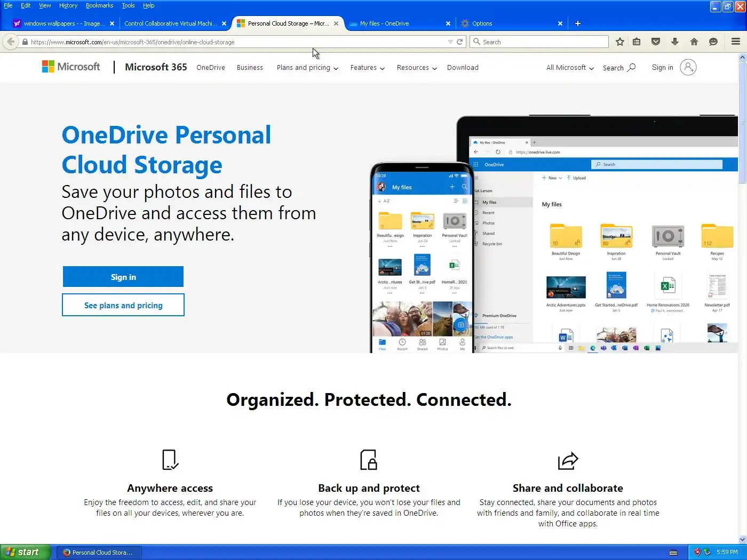Reload the page with the refresh icon
The height and width of the screenshot is (560, 747).
tap(459, 42)
